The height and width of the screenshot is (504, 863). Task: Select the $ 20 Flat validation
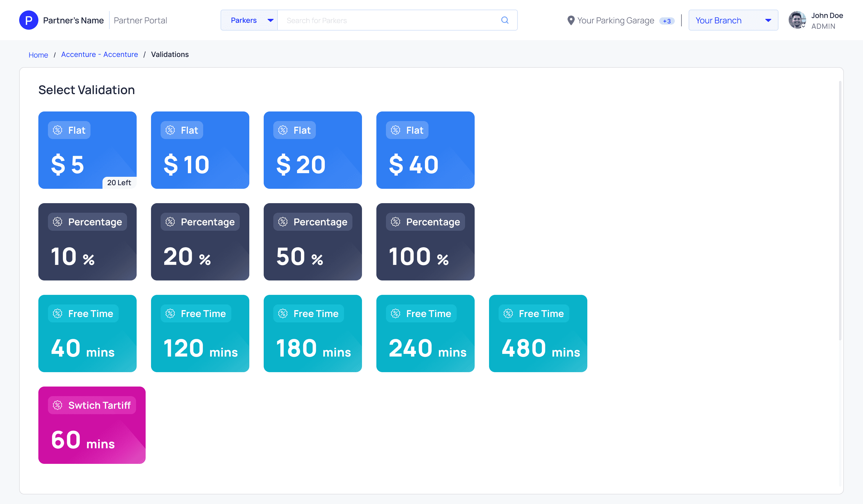coord(313,150)
